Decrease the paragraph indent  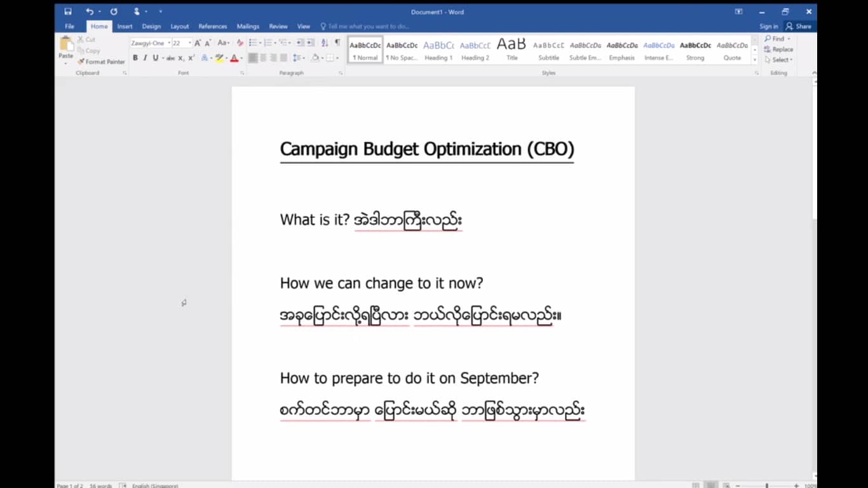pyautogui.click(x=300, y=43)
